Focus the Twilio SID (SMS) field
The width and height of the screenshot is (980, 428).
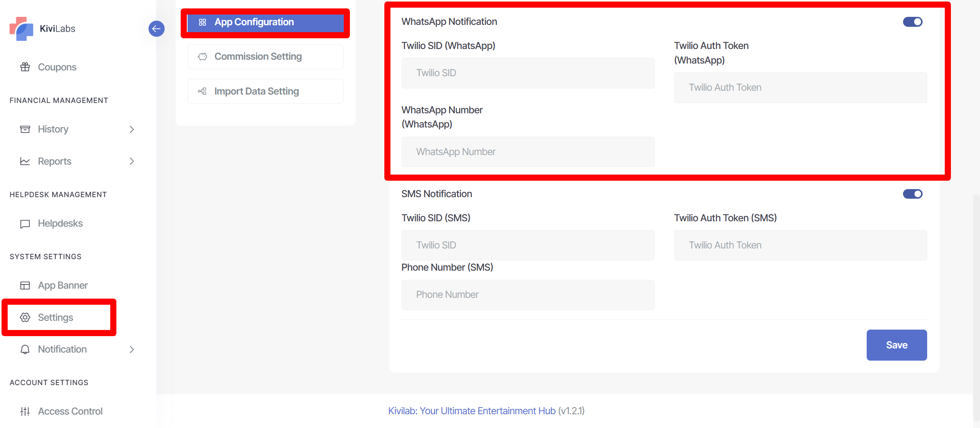coord(528,245)
